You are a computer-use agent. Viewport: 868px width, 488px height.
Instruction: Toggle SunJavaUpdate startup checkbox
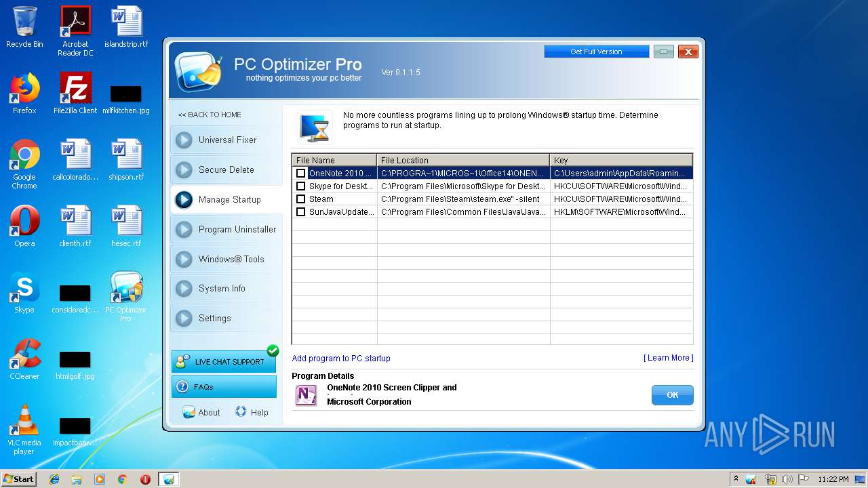tap(300, 212)
